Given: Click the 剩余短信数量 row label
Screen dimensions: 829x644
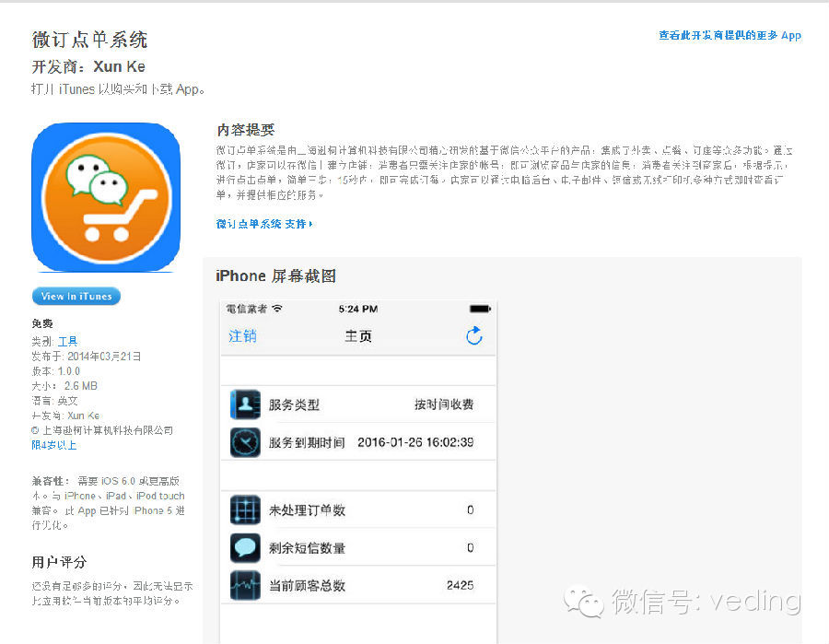Looking at the screenshot, I should [x=307, y=548].
